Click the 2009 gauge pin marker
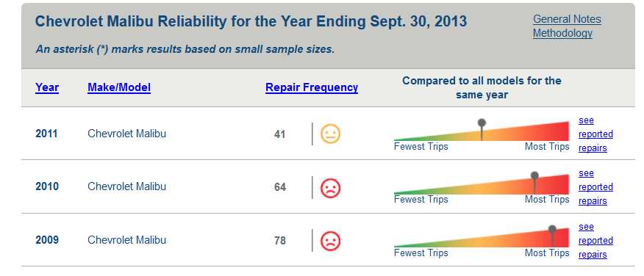644x276 pixels. (552, 236)
